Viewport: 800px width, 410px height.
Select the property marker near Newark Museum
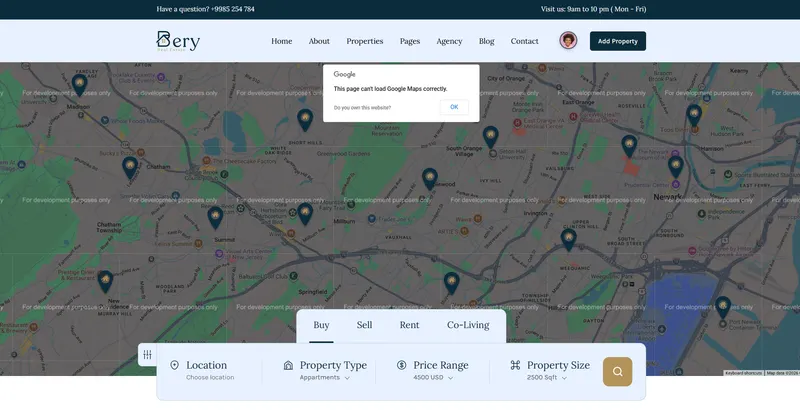pos(629,146)
